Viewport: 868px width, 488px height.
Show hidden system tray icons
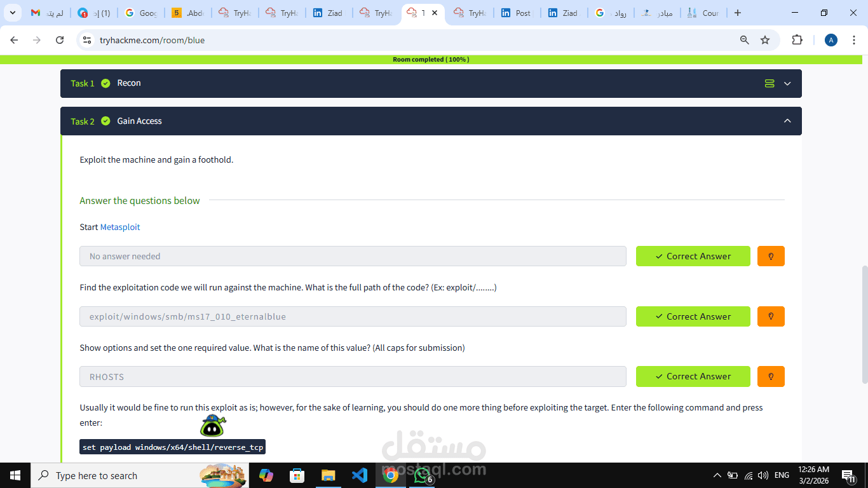tap(717, 475)
